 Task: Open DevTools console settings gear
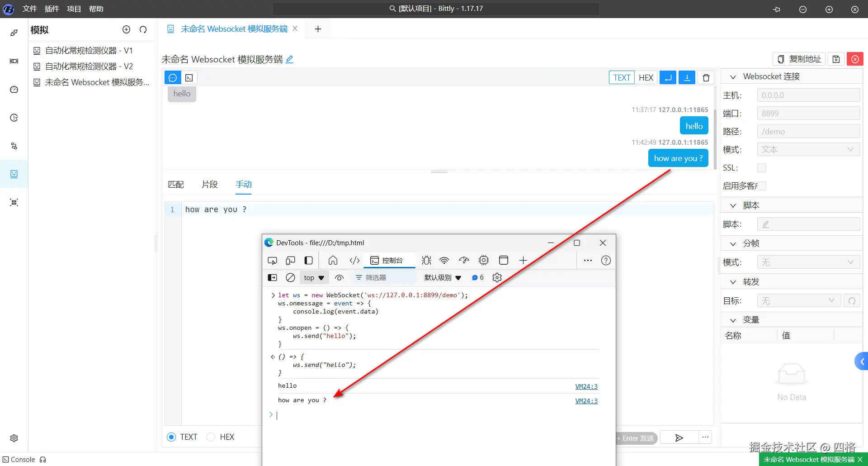[x=497, y=278]
